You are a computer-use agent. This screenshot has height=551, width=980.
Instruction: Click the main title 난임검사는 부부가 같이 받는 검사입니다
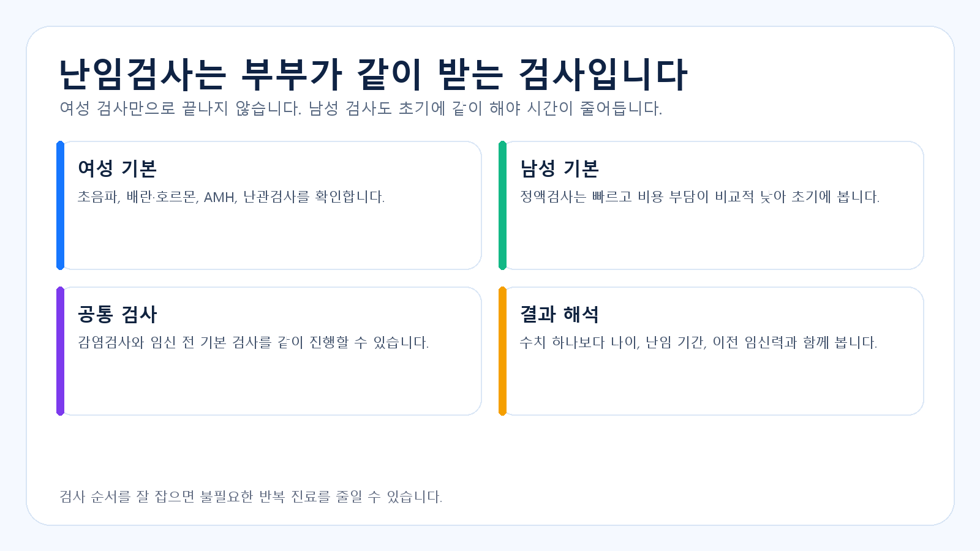pyautogui.click(x=373, y=75)
